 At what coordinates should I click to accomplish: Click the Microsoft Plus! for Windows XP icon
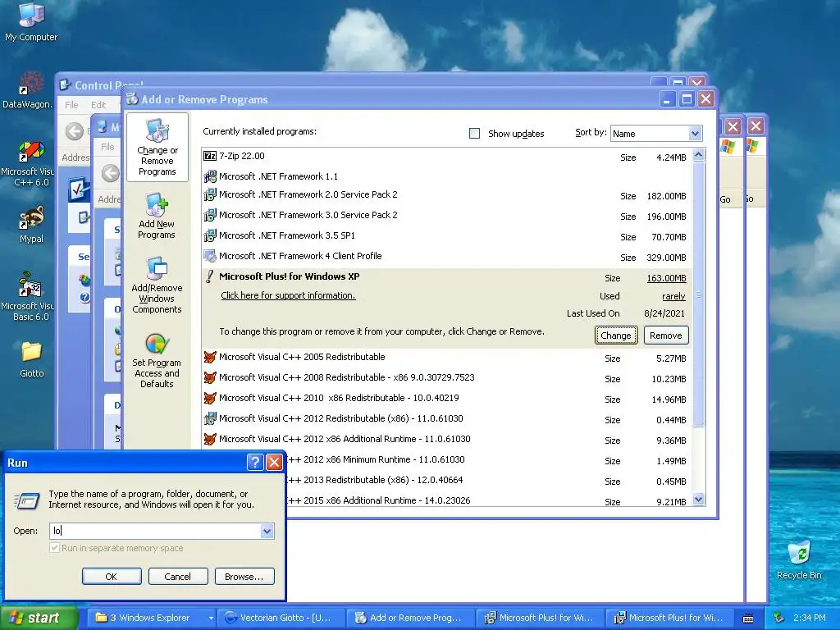(x=210, y=276)
